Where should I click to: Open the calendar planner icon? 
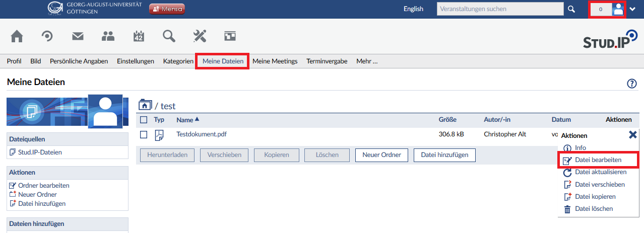click(139, 36)
